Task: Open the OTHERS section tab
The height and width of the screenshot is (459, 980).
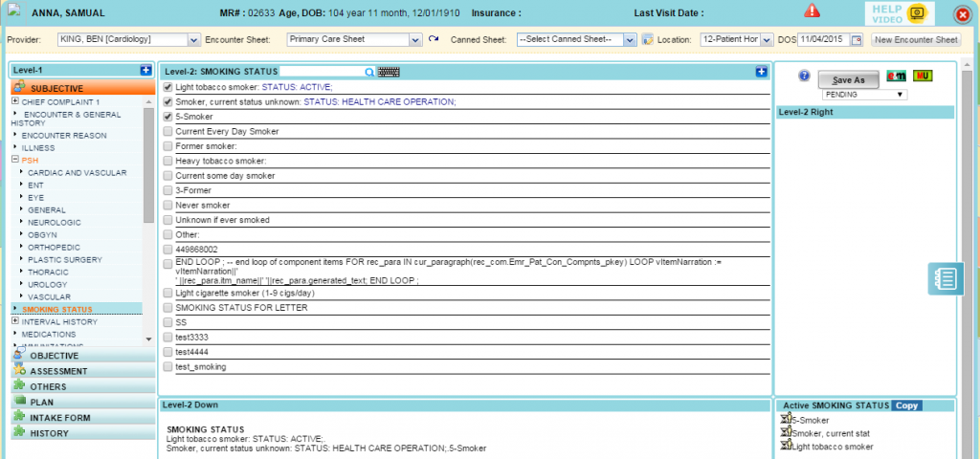Action: tap(83, 386)
